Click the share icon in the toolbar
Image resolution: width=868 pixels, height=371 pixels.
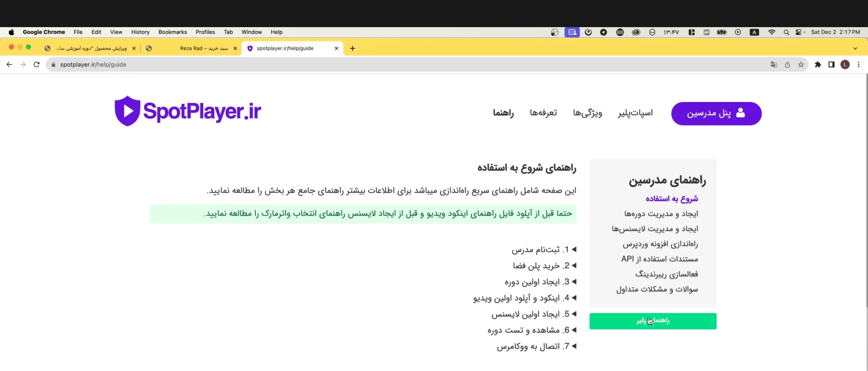click(787, 64)
